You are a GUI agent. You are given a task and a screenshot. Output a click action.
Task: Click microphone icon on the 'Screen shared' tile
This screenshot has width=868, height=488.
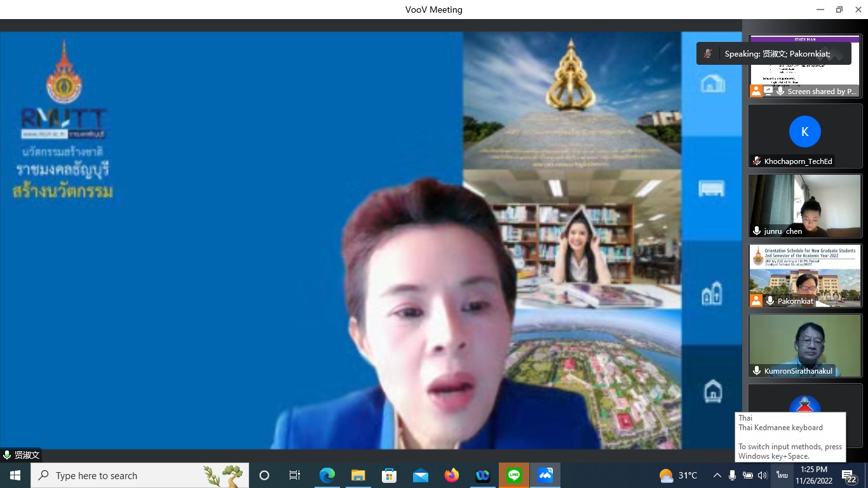coord(780,91)
